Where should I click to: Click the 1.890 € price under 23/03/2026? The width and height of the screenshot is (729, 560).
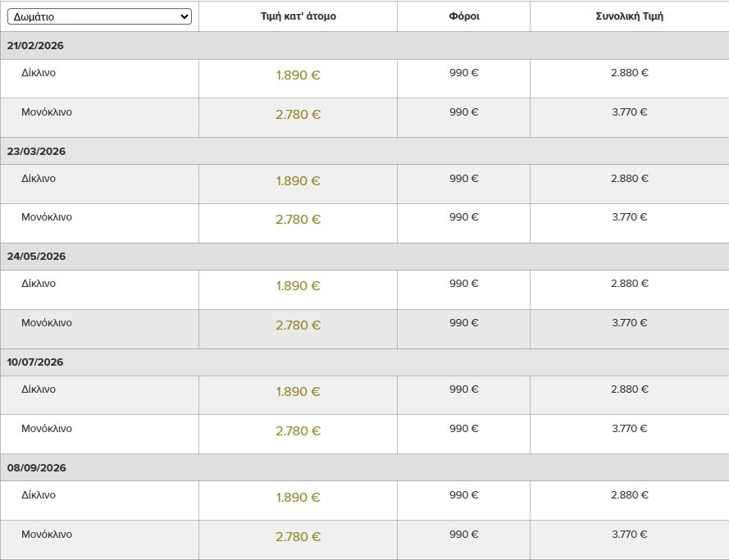[x=298, y=180]
